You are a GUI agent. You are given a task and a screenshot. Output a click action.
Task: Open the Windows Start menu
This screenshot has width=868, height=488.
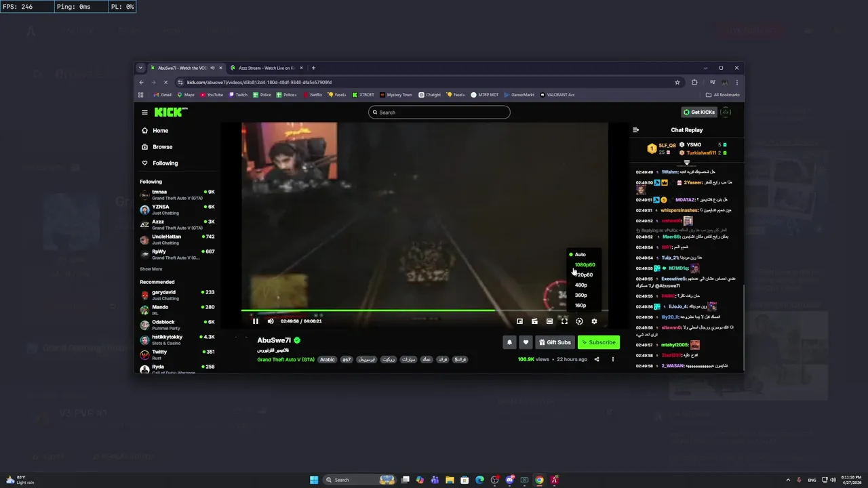click(x=314, y=480)
